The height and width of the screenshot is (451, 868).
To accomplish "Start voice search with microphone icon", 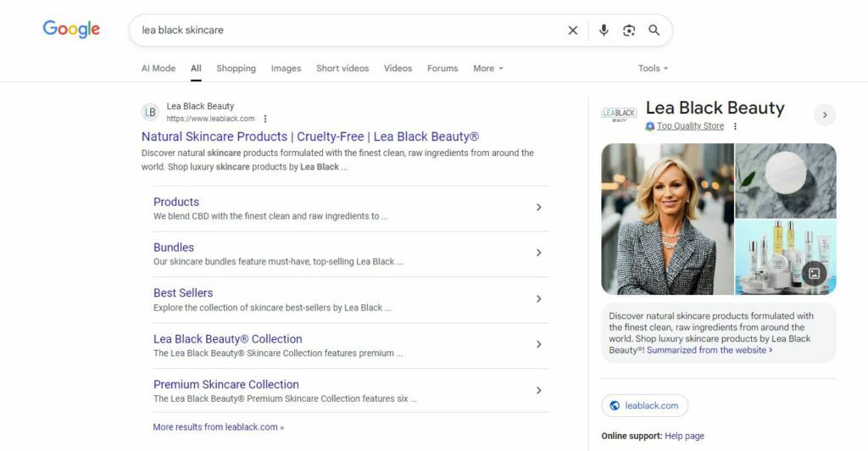I will [x=604, y=31].
